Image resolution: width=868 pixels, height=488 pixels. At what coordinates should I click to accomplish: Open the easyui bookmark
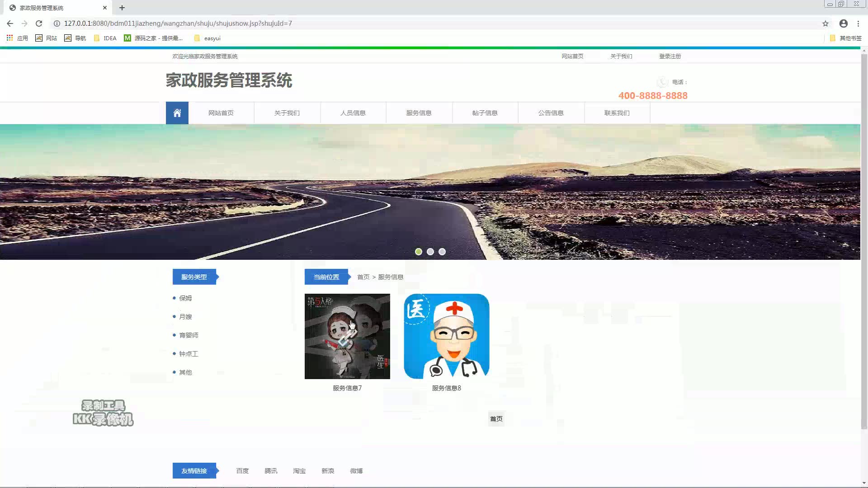[207, 38]
